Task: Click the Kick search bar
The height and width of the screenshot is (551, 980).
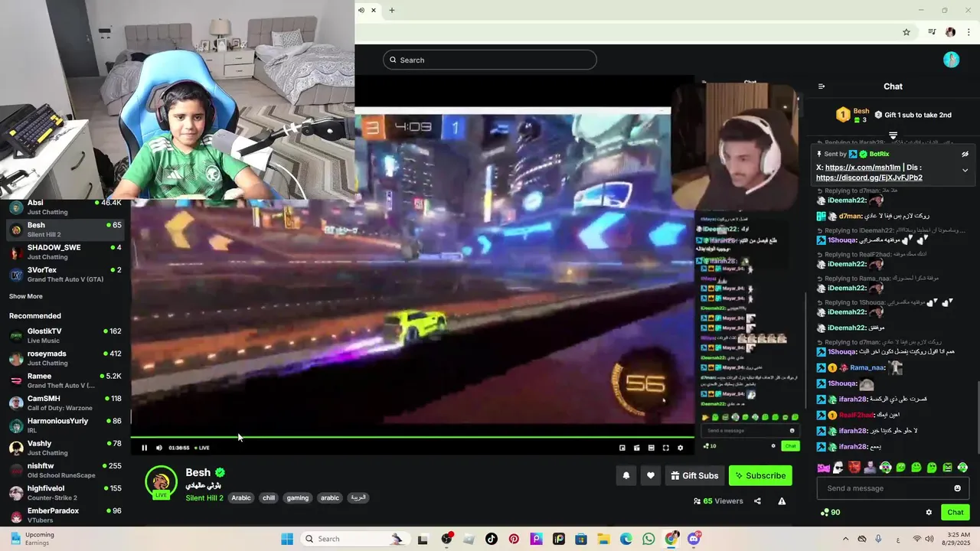Action: coord(490,60)
